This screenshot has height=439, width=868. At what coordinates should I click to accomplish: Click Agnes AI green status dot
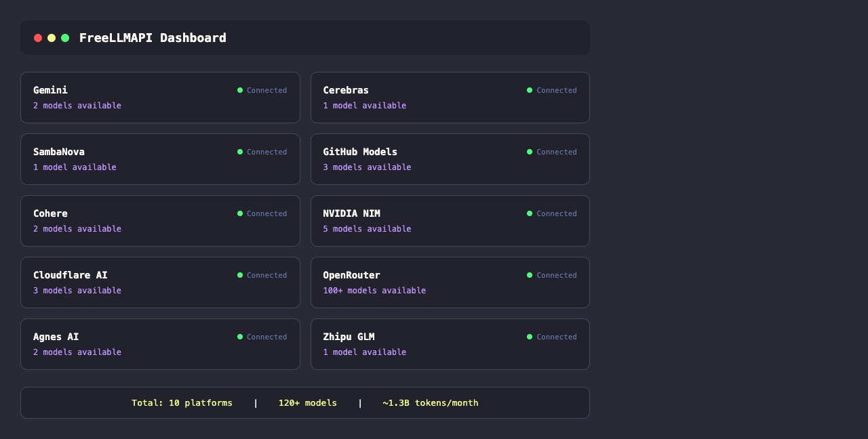click(240, 337)
